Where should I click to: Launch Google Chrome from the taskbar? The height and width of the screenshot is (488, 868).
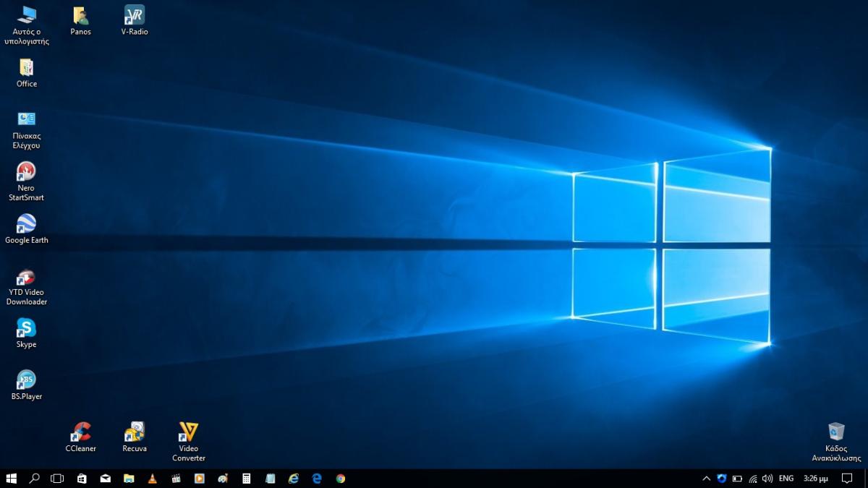(x=340, y=479)
